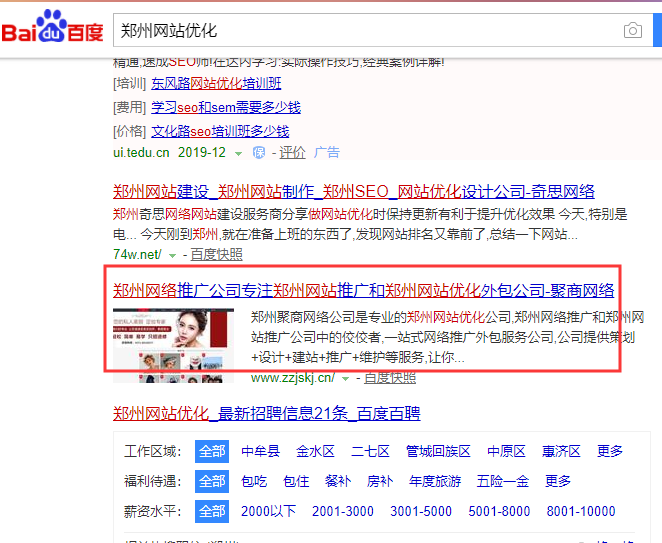
Task: Click the 聚商网络 result thumbnail
Action: pyautogui.click(x=174, y=345)
